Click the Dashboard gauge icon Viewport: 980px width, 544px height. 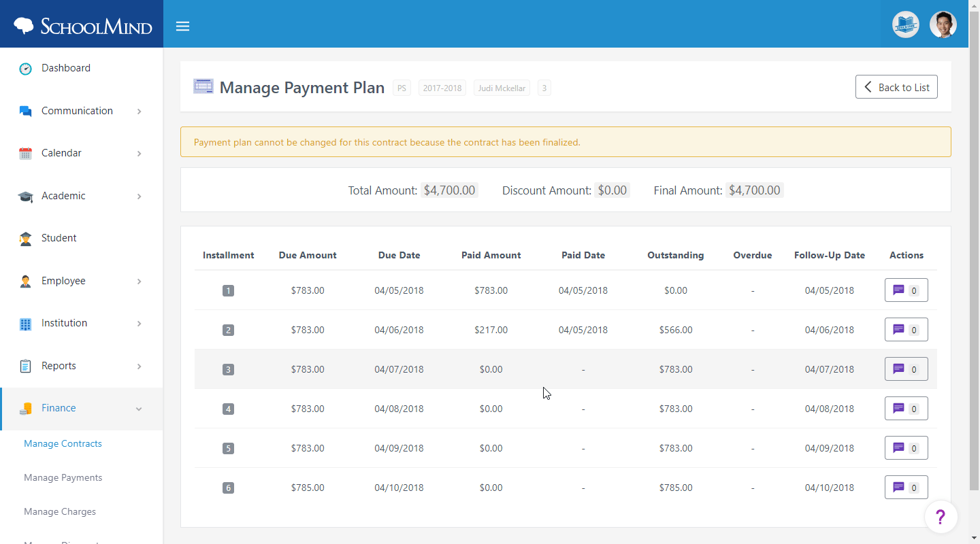coord(25,68)
